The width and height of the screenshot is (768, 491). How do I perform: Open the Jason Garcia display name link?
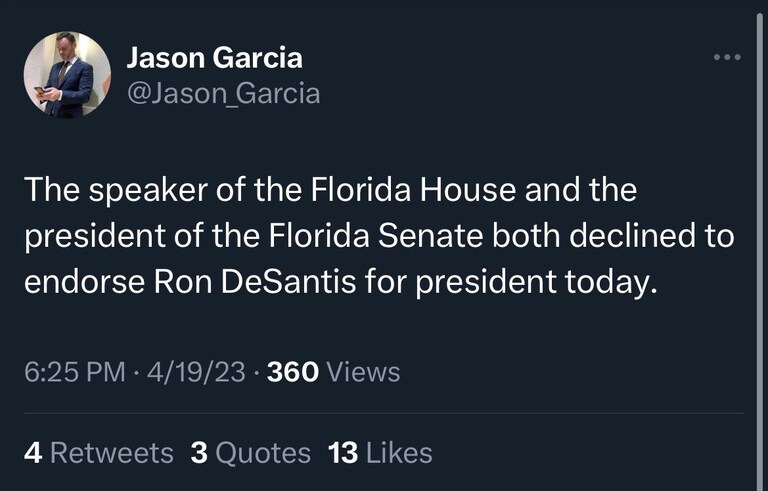pos(214,58)
